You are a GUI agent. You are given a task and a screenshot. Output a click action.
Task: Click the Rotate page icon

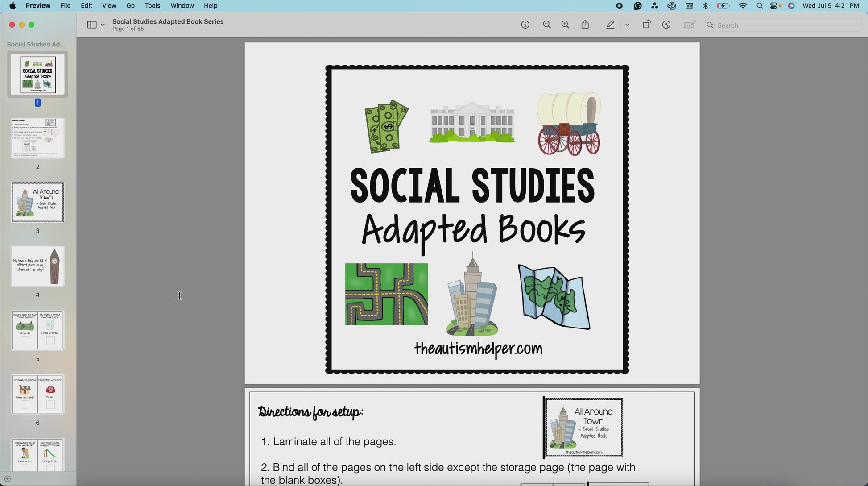pyautogui.click(x=646, y=25)
